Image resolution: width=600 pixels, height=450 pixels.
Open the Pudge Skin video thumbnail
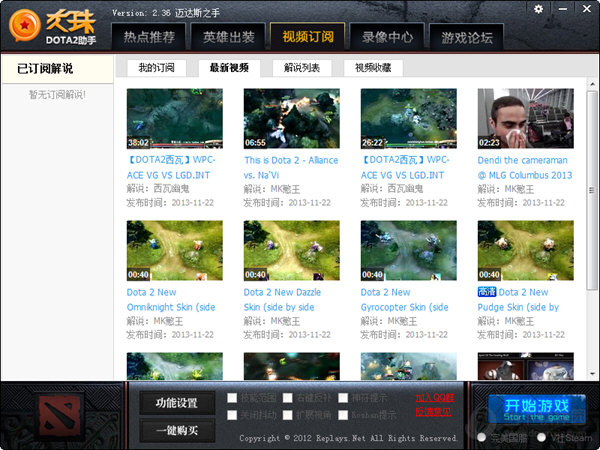click(x=526, y=251)
